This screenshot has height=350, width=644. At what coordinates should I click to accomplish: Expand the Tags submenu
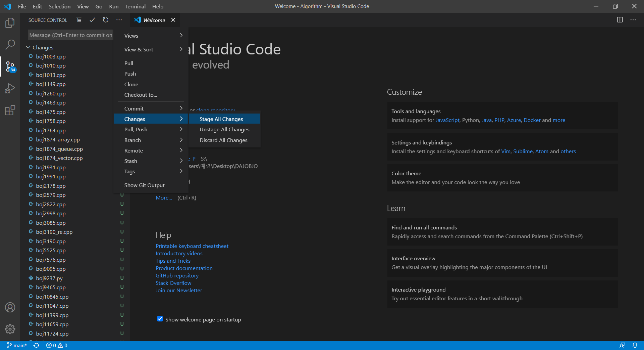[x=151, y=171]
